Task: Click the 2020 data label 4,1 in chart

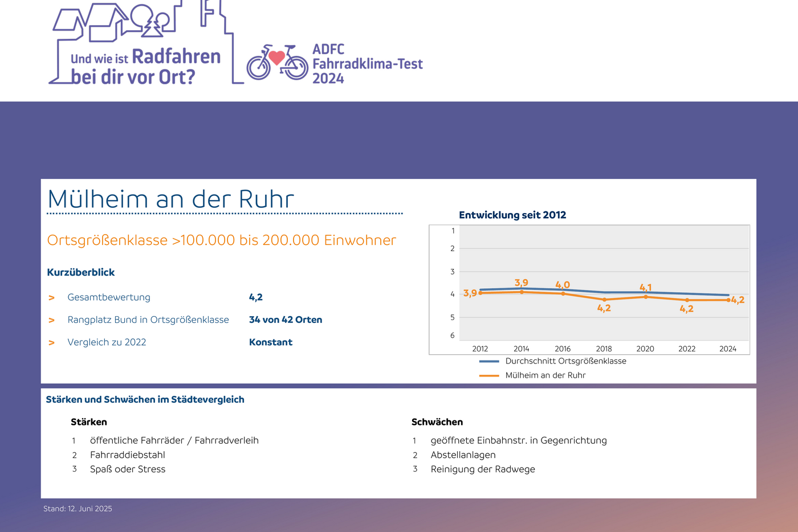Action: coord(645,287)
